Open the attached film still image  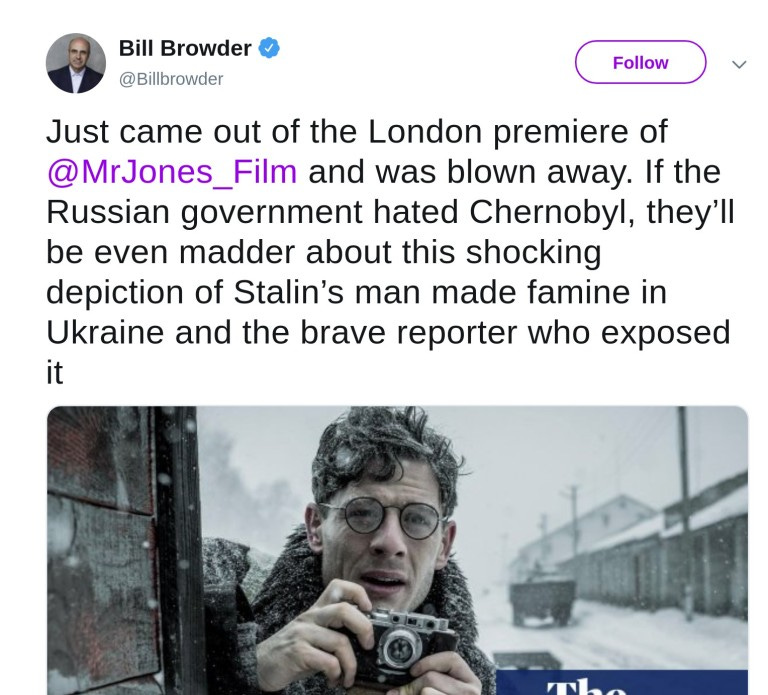pyautogui.click(x=397, y=550)
